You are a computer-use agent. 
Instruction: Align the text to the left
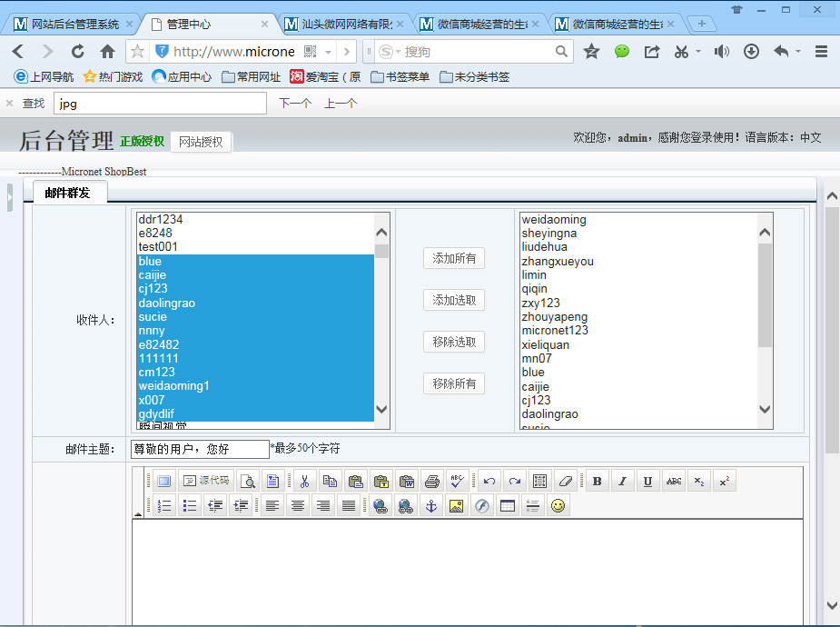tap(272, 505)
